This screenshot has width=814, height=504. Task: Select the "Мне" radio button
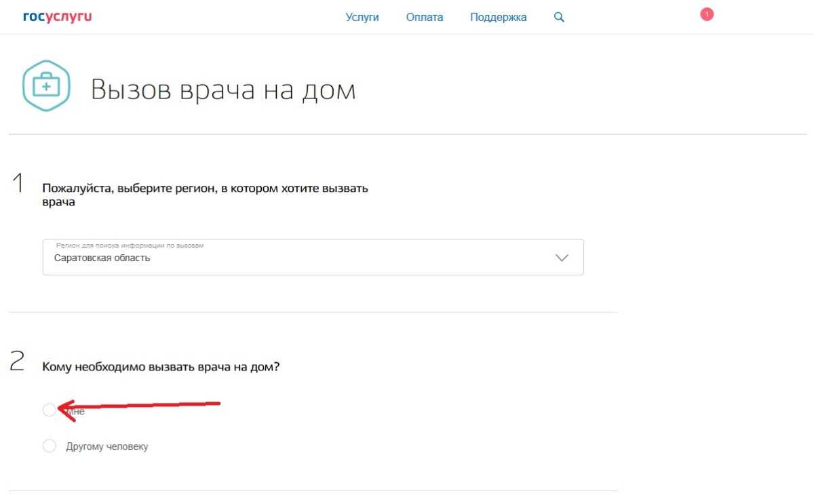pyautogui.click(x=49, y=410)
